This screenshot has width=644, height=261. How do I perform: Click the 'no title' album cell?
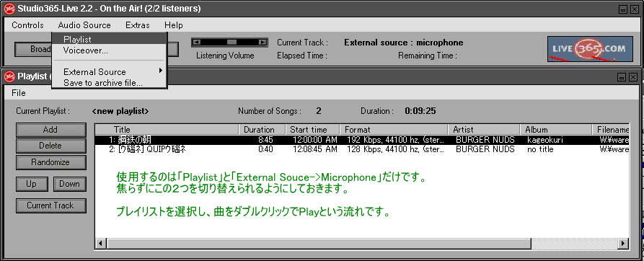tap(540, 149)
